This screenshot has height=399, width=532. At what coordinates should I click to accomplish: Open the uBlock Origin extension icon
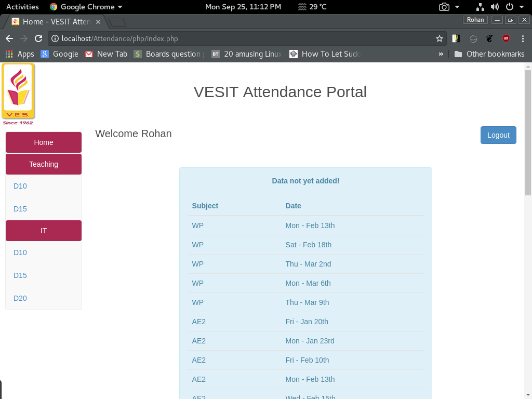tap(506, 38)
